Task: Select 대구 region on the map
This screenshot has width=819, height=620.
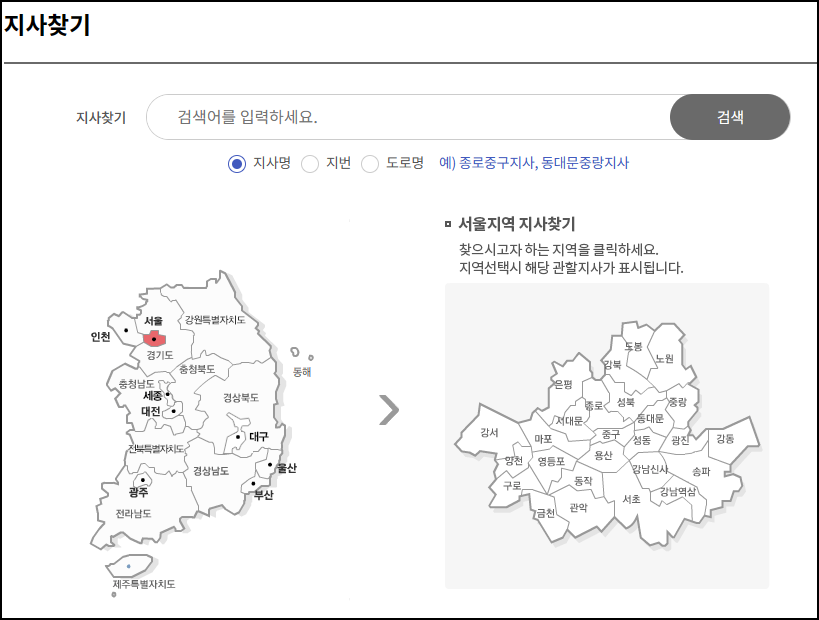Action: point(236,438)
